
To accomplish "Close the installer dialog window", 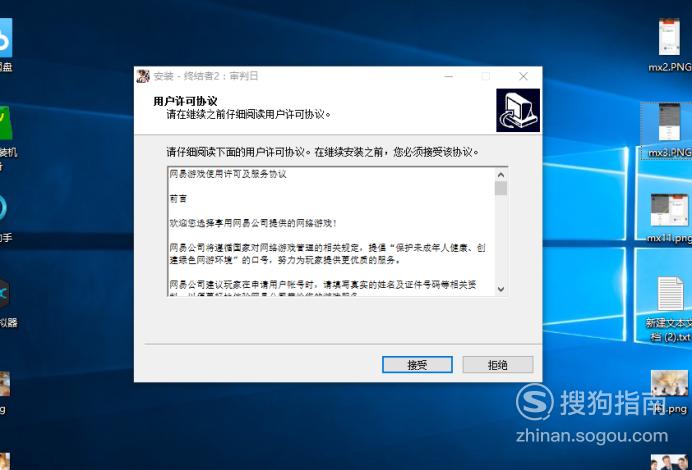I will 523,76.
